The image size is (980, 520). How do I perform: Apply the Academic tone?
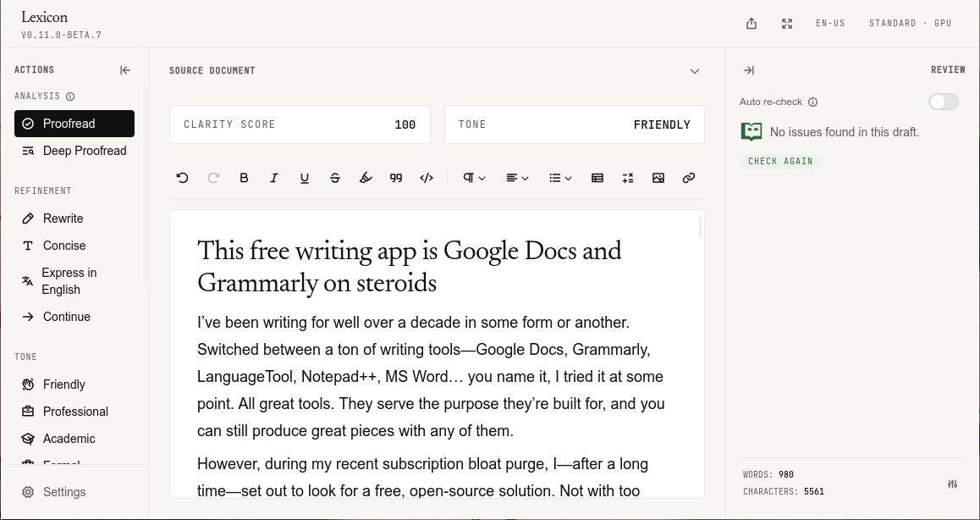(x=74, y=439)
